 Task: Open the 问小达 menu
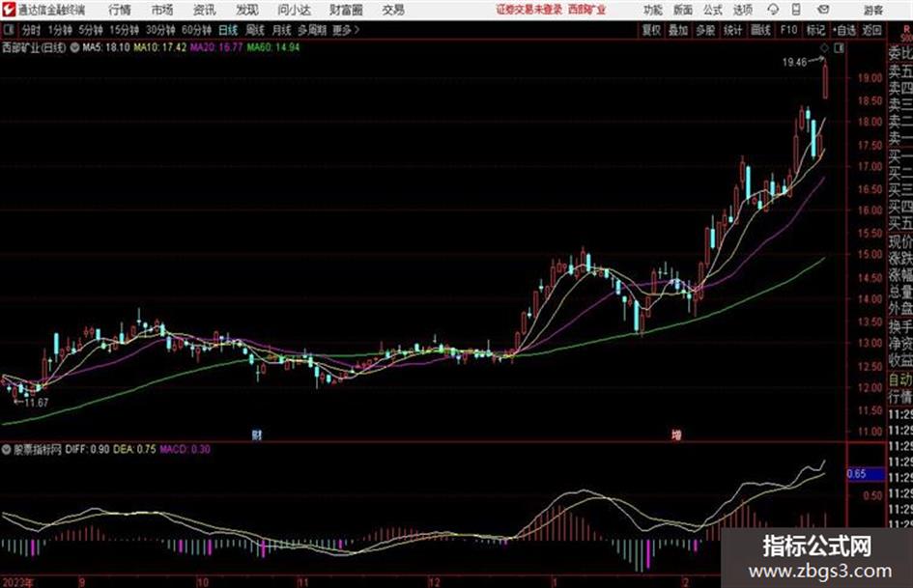(x=294, y=10)
